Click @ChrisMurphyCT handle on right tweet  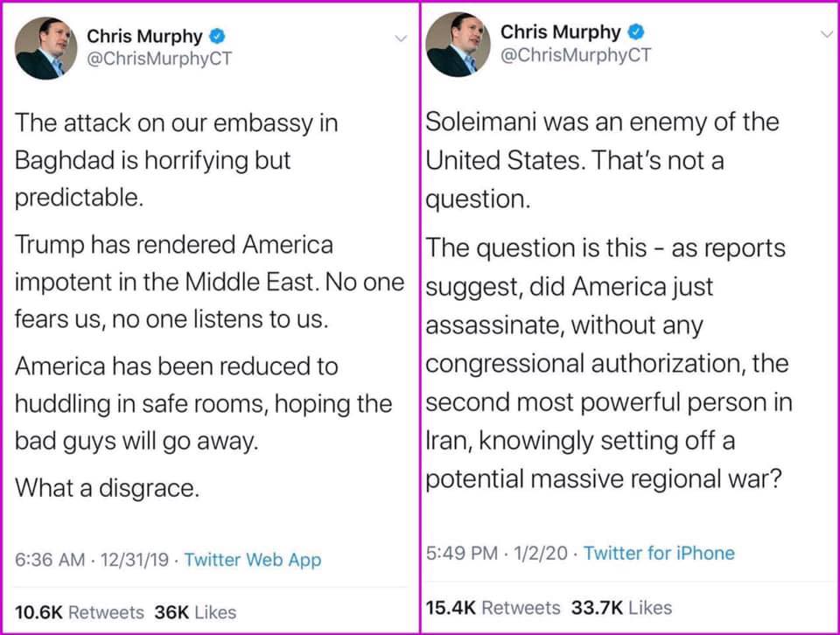pyautogui.click(x=576, y=54)
